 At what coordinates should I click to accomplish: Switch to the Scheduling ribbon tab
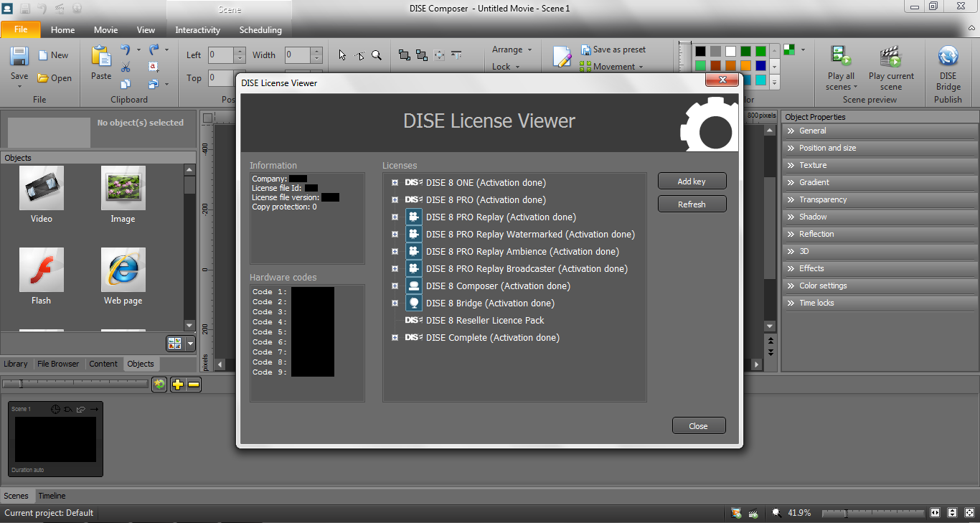coord(260,30)
